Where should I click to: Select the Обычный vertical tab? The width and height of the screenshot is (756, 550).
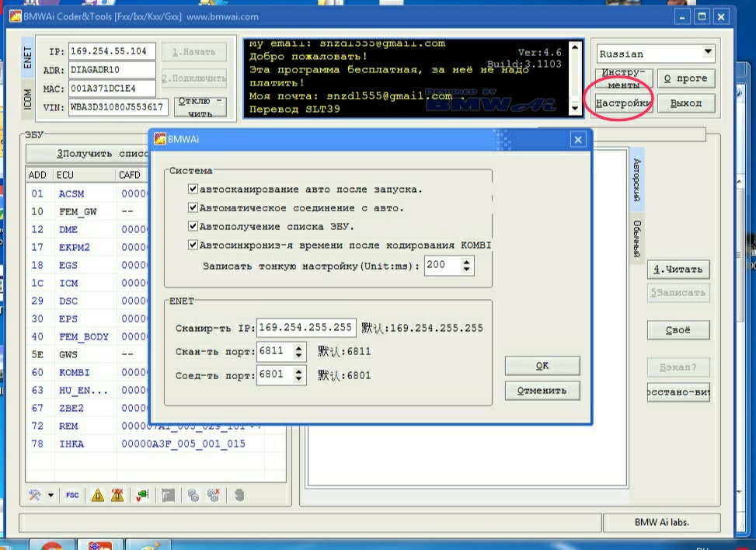point(637,238)
